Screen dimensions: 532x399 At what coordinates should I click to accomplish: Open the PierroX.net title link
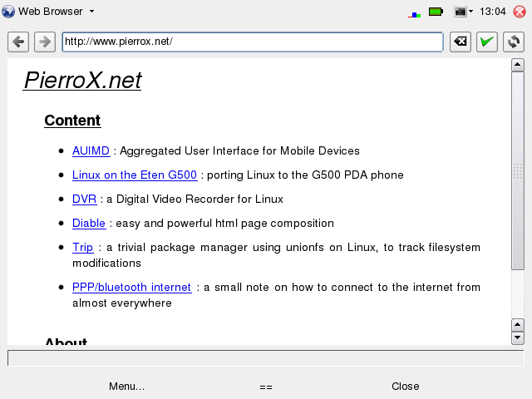coord(82,81)
